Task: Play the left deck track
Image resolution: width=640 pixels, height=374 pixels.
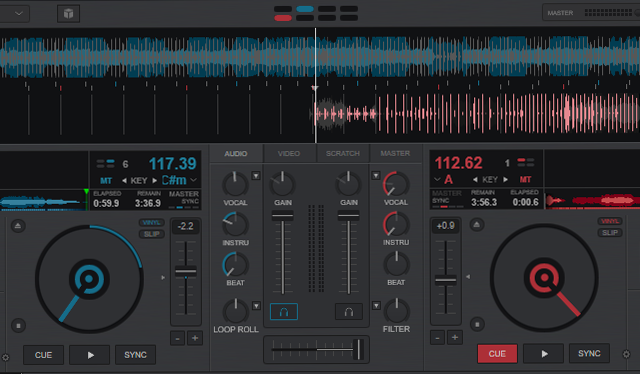Action: tap(90, 355)
